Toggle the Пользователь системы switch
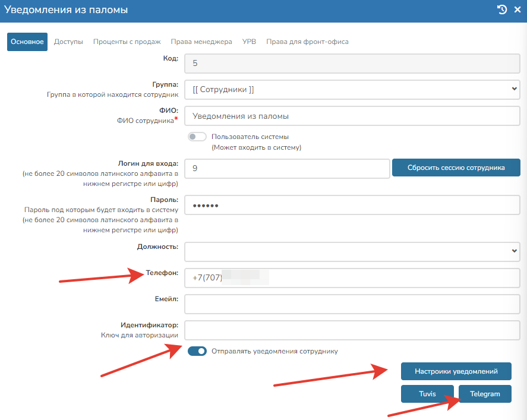Viewport: 527px width, 420px height. (197, 137)
